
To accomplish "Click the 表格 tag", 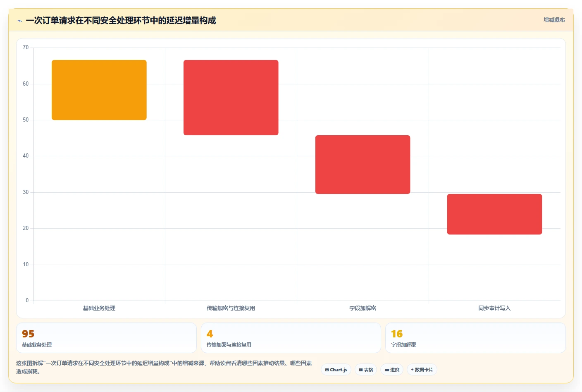I will point(366,370).
